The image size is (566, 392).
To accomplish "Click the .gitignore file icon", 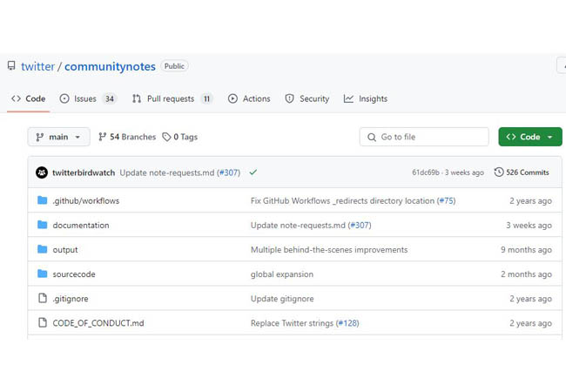I will click(42, 298).
